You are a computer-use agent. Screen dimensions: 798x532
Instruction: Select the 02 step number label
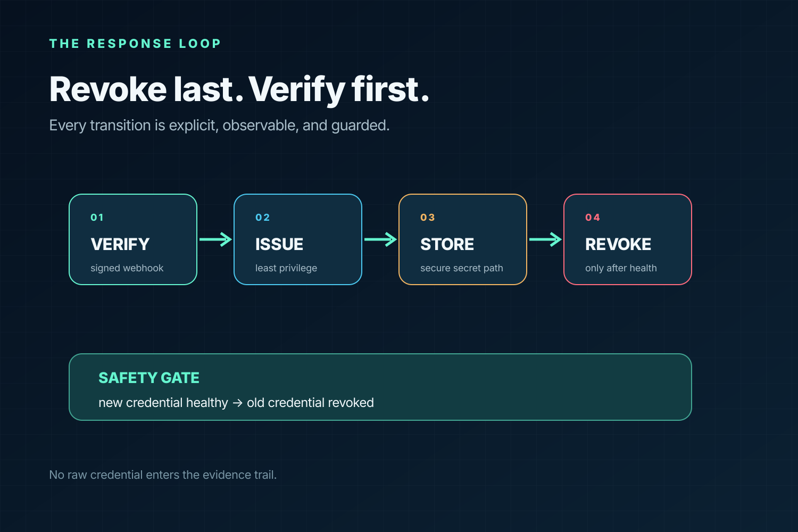[x=262, y=218]
